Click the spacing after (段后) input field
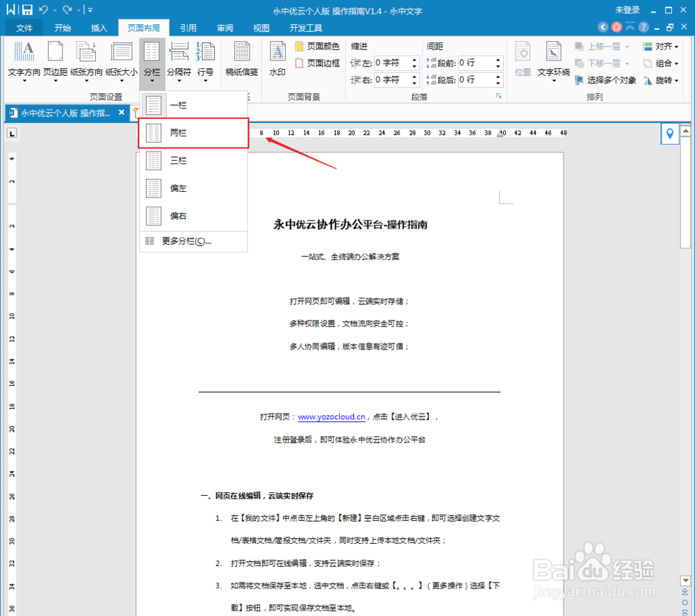The image size is (695, 616). coord(476,80)
